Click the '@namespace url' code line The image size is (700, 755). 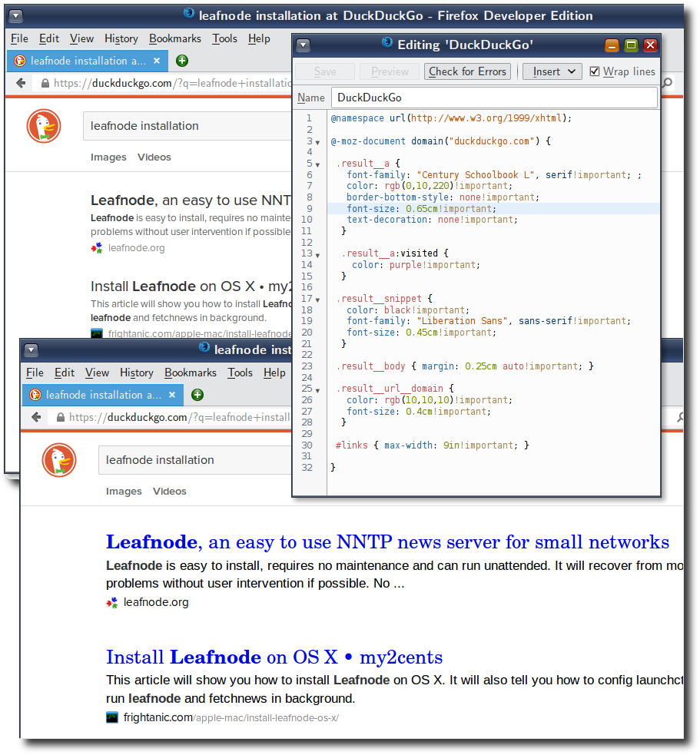pyautogui.click(x=451, y=118)
